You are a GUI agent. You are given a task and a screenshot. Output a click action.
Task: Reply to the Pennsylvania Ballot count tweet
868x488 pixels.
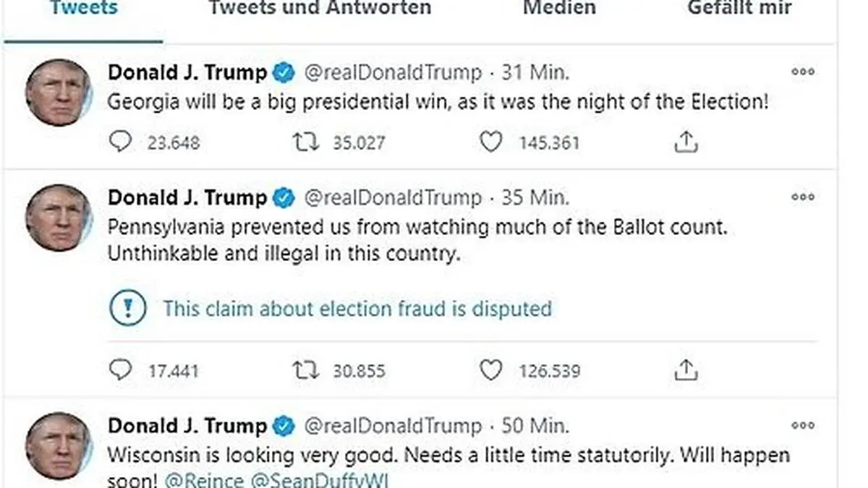point(120,371)
